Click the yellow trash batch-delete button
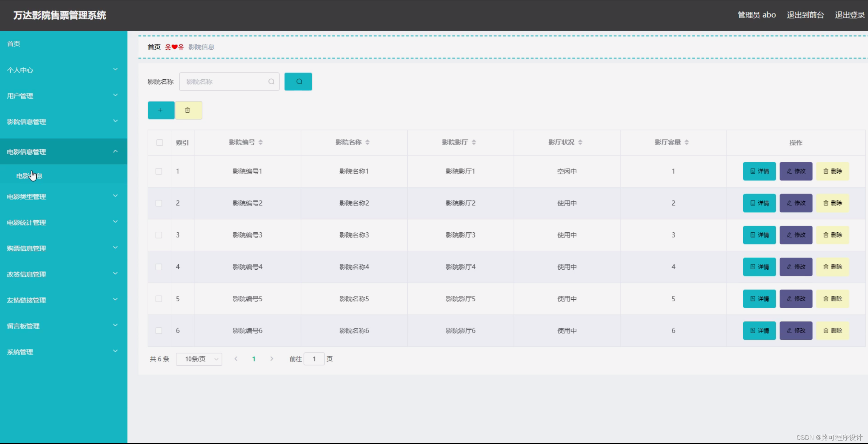This screenshot has height=444, width=868. coord(188,110)
